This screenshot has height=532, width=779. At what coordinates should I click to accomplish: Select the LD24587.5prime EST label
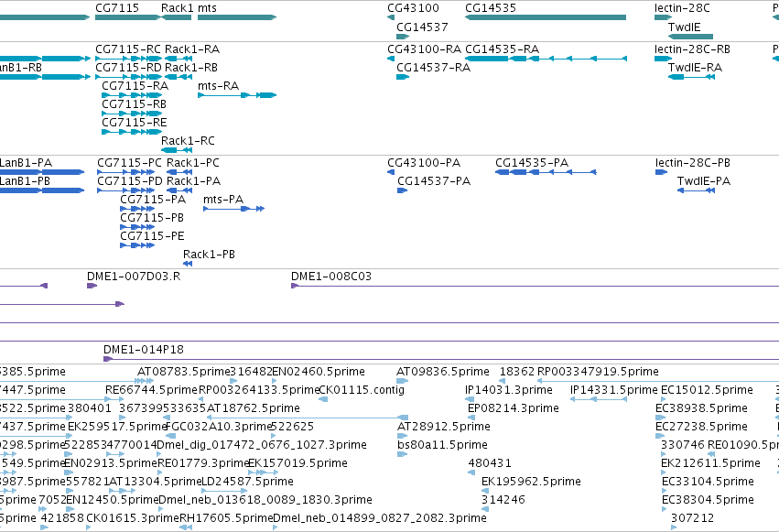(x=247, y=481)
